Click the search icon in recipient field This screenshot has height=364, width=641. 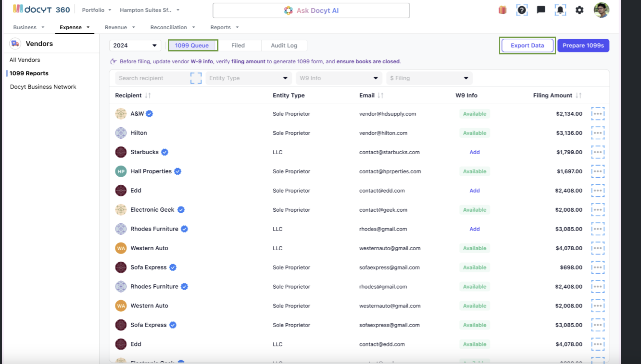(196, 78)
